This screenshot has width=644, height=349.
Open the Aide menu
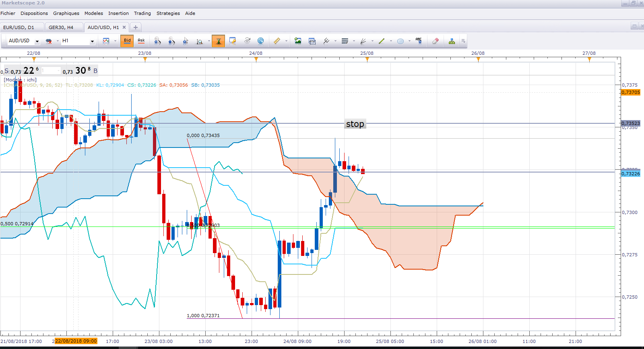coord(190,13)
